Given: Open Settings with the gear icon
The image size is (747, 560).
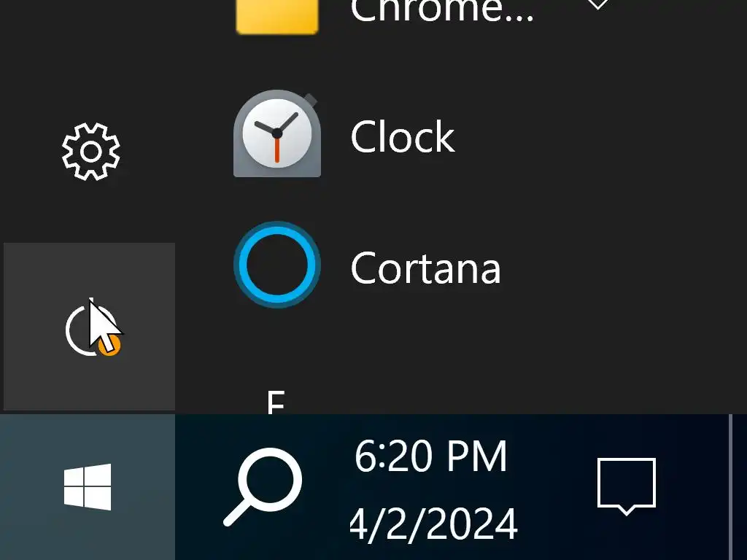Looking at the screenshot, I should pyautogui.click(x=90, y=152).
